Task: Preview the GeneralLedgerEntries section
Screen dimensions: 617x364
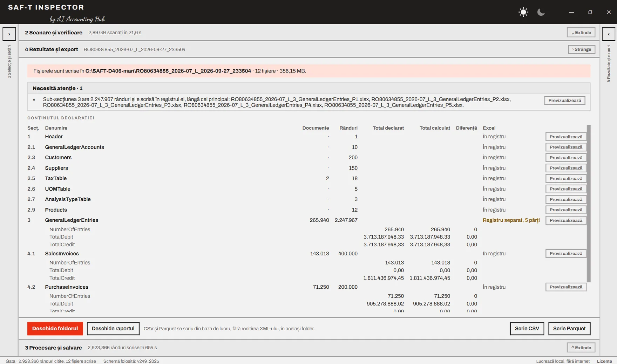Action: point(566,220)
